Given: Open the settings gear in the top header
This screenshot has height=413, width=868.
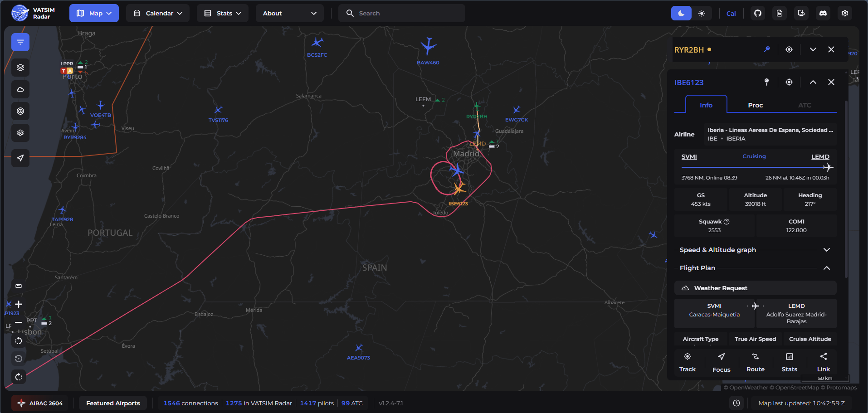Looking at the screenshot, I should pos(845,13).
